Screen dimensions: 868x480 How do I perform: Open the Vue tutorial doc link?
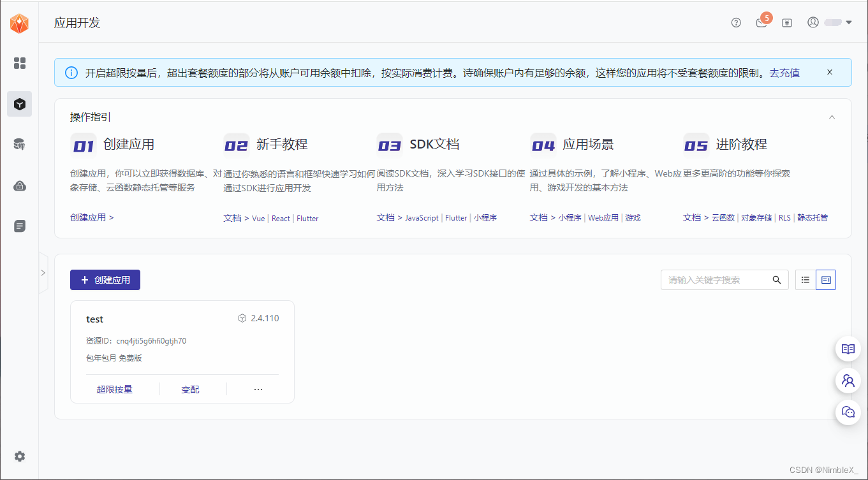(258, 218)
